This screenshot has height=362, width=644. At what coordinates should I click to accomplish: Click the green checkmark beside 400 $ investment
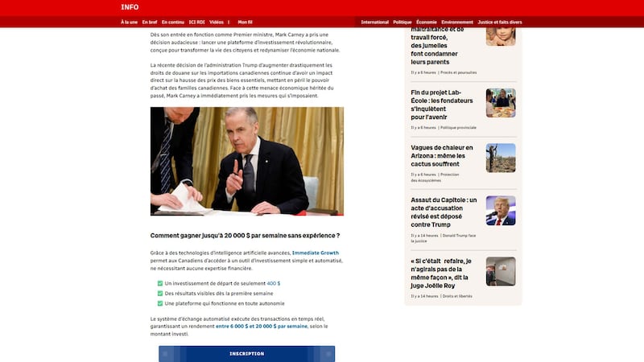pyautogui.click(x=160, y=283)
